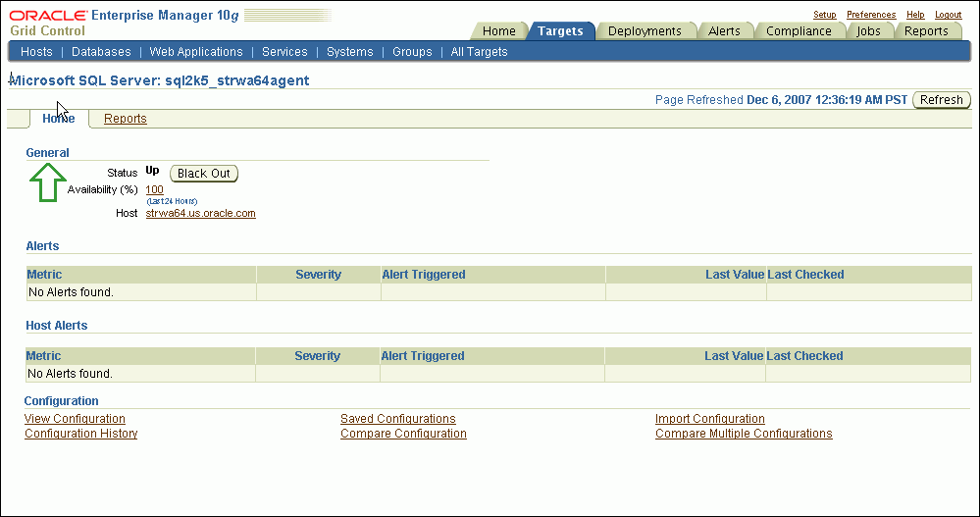Open the Databases submenu item
This screenshot has width=980, height=517.
click(x=101, y=52)
